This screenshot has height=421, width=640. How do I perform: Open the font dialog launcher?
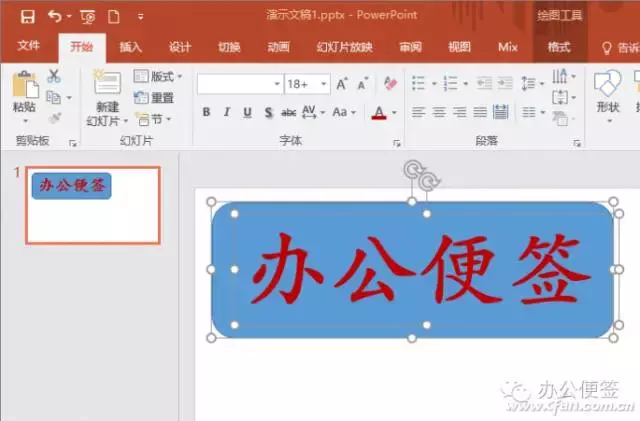pos(397,143)
